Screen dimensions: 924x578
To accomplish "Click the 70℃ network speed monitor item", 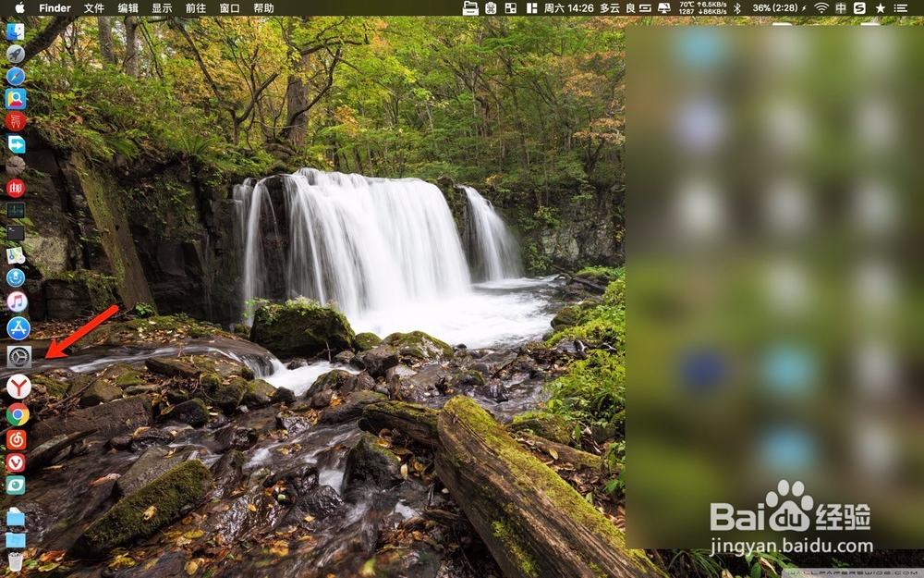I will (x=702, y=7).
